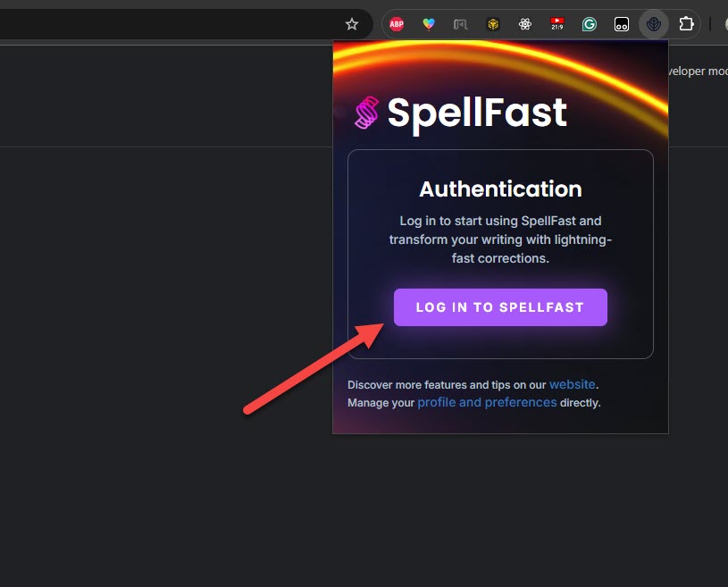Click the gray bracket extension icon
Screen dimensions: 728x587
461,24
